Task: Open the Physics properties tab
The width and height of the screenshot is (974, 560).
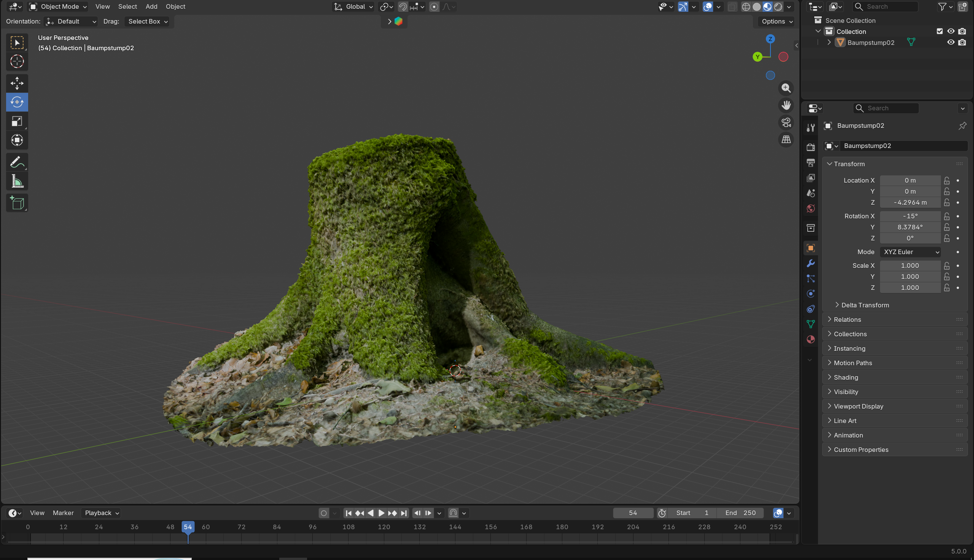Action: coord(810,294)
